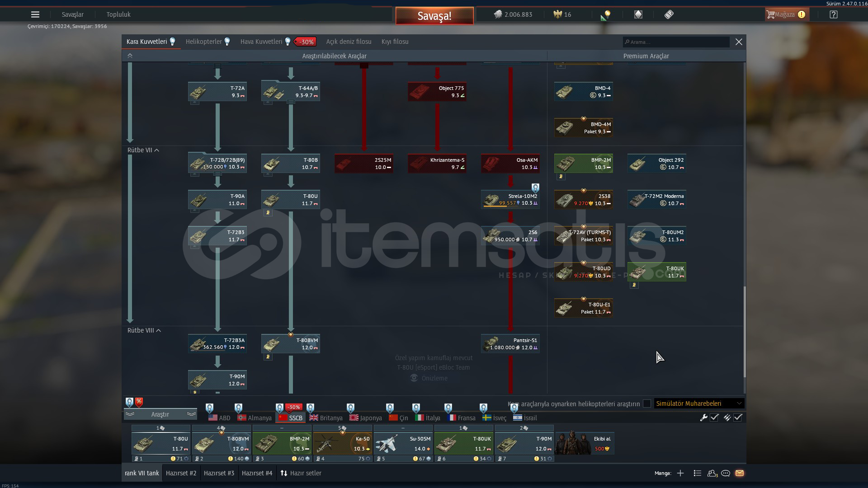The height and width of the screenshot is (488, 868).
Task: Add a squad member with plus icon
Action: click(x=680, y=473)
